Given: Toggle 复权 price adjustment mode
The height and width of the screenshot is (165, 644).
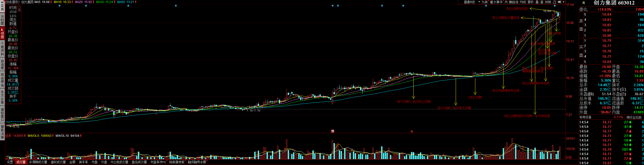Looking at the screenshot, I should (x=530, y=2).
